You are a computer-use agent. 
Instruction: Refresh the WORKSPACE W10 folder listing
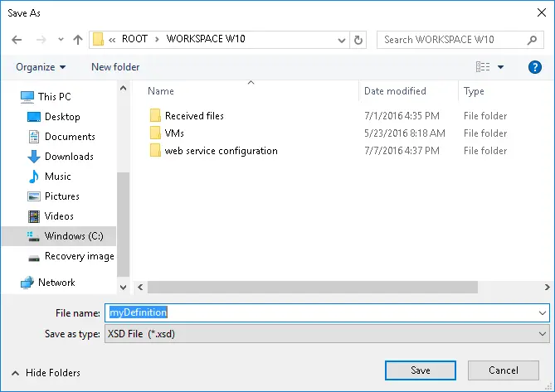(358, 40)
